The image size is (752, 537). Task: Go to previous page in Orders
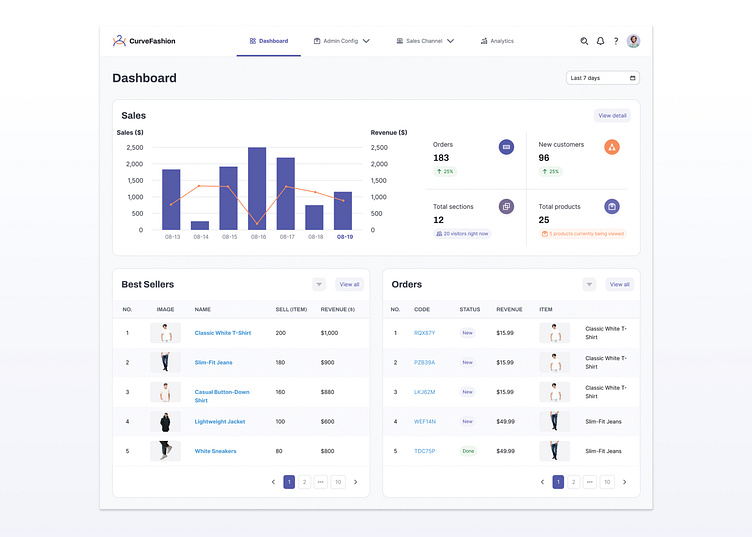542,482
